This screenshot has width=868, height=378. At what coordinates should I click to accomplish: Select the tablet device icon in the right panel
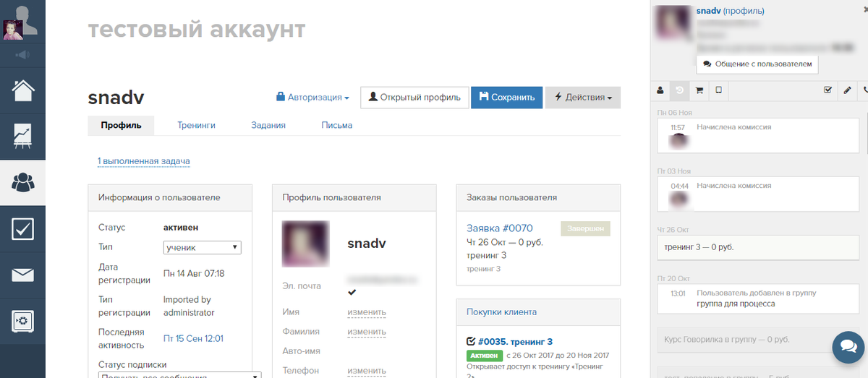coord(718,90)
